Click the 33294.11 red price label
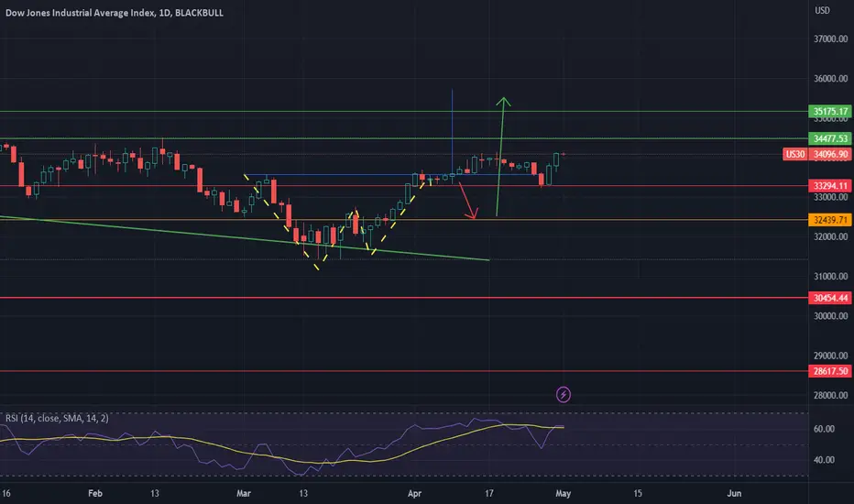The height and width of the screenshot is (504, 854). pyautogui.click(x=830, y=186)
